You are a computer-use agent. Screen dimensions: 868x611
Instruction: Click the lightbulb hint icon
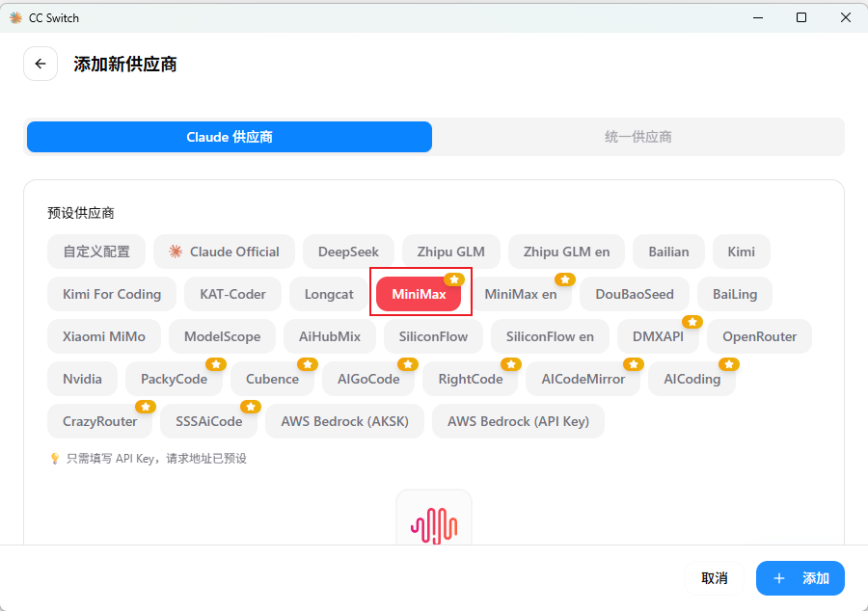coord(54,459)
